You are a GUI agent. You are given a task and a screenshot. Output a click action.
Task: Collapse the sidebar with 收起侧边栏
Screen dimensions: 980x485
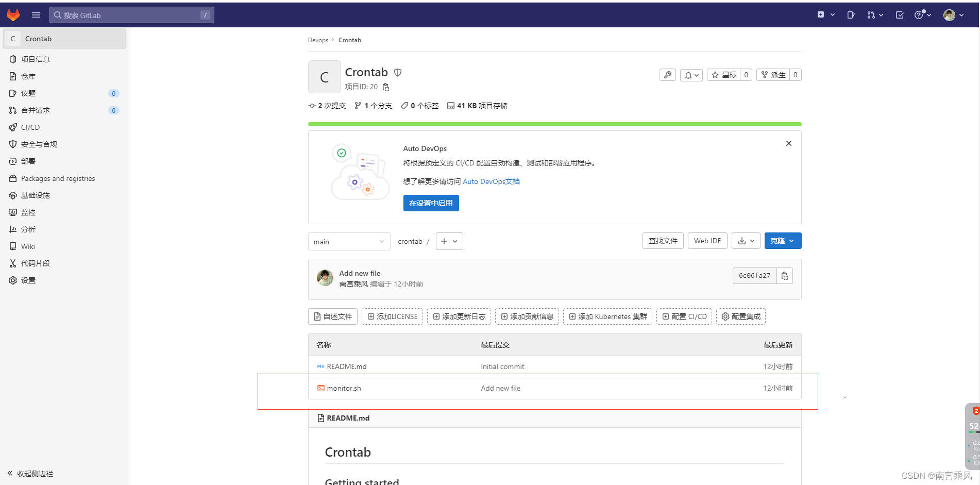[30, 474]
